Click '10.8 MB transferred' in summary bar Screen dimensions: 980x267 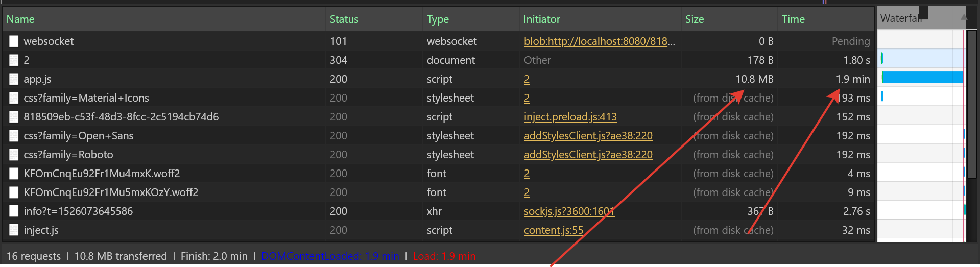pyautogui.click(x=121, y=256)
